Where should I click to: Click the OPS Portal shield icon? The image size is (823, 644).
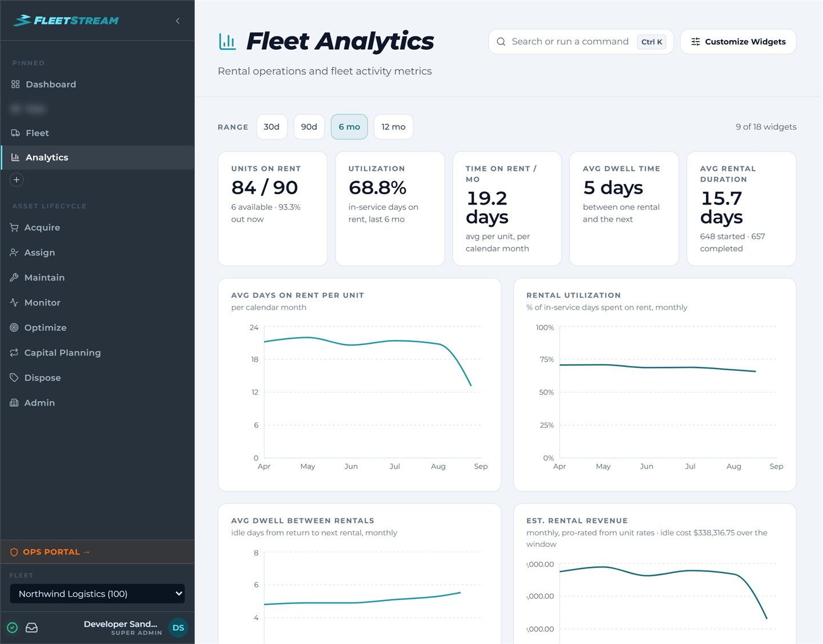click(14, 552)
